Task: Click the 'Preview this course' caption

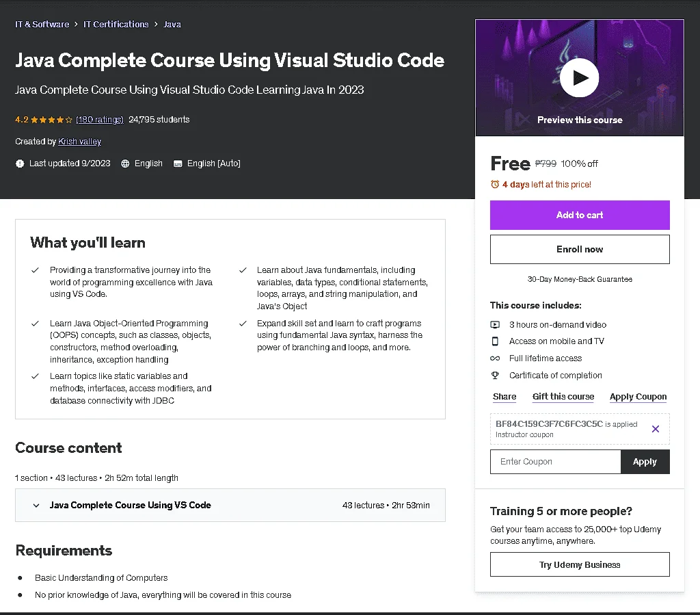Action: (x=580, y=120)
